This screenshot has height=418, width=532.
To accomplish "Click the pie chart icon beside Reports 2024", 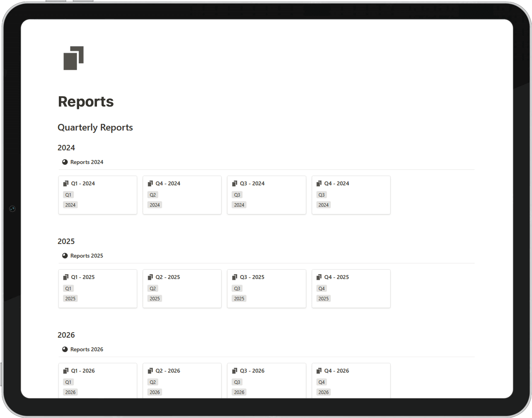I will [65, 162].
